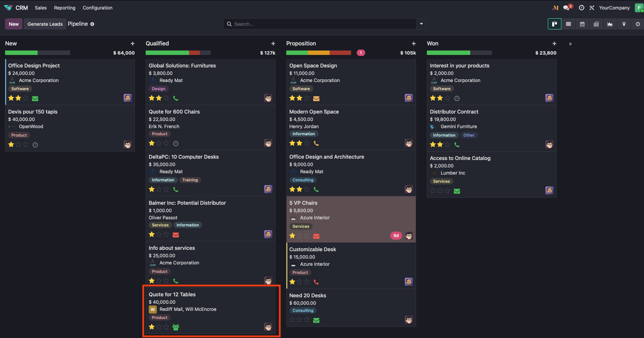Open the search options dropdown arrow

421,24
